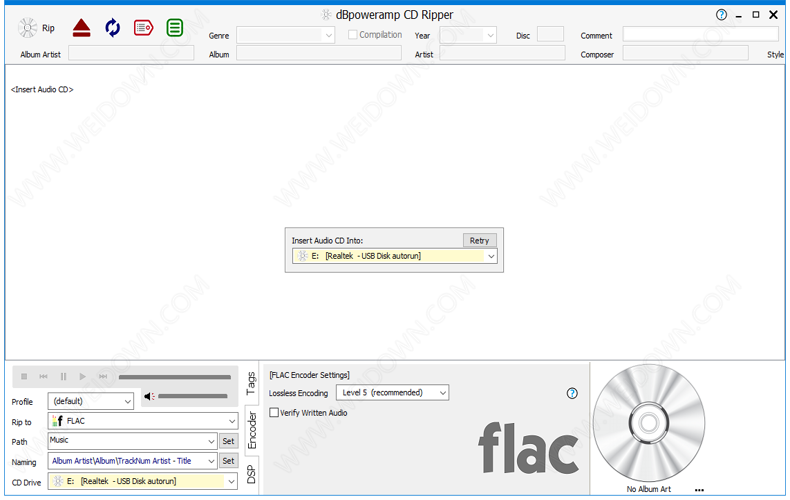This screenshot has height=500, width=790.
Task: Click the previous track button
Action: click(x=43, y=377)
